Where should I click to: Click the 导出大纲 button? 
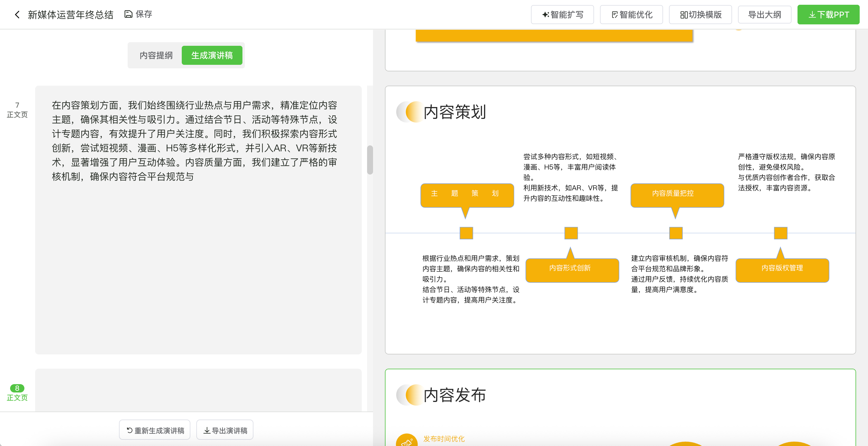[x=764, y=15]
